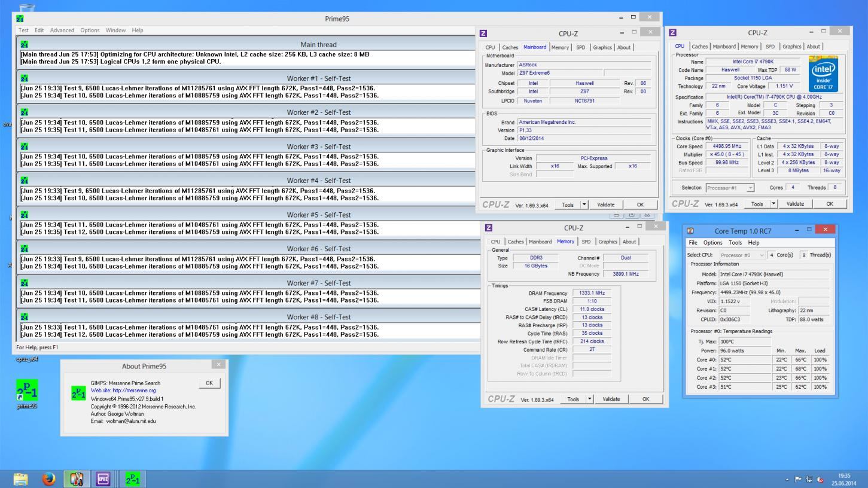868x488 pixels.
Task: Select SPD tab in CPU-Z Memory window
Action: tap(586, 242)
